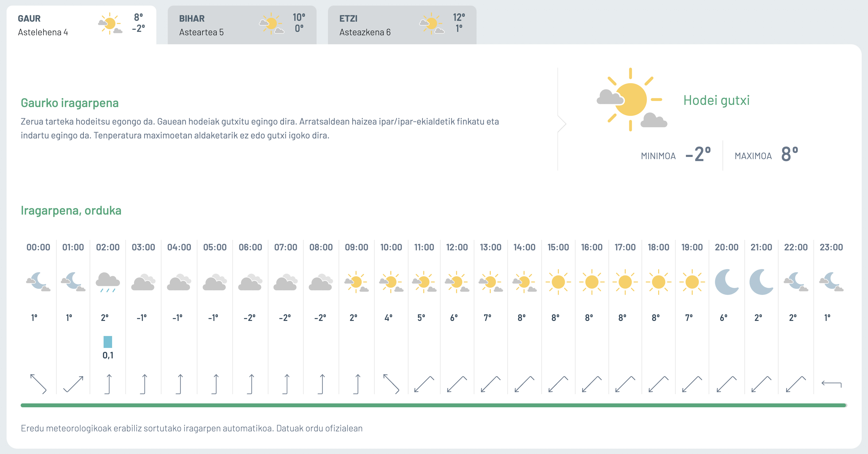Image resolution: width=868 pixels, height=454 pixels.
Task: Click the MINIMOA −2° value
Action: 698,154
